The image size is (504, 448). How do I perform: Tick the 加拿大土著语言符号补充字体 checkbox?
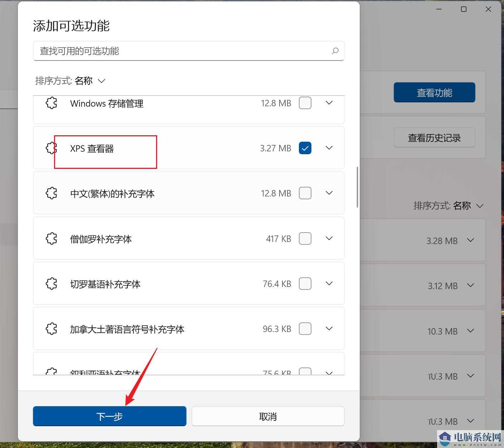click(305, 329)
